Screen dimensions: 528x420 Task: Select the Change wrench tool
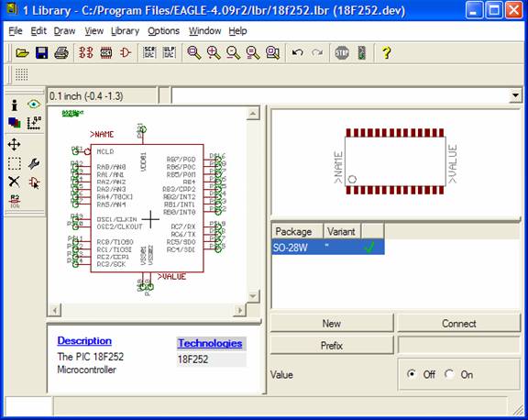[34, 163]
